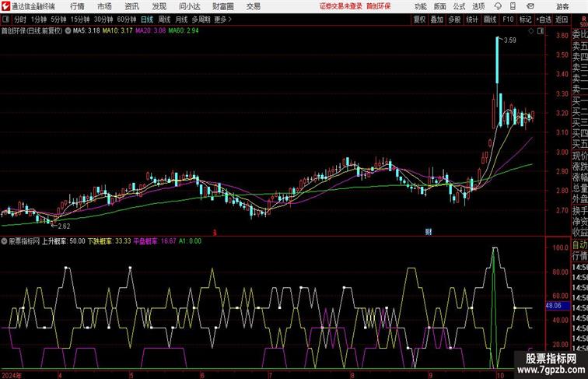This screenshot has height=379, width=588.
Task: Click the 平盘概率: 16.67 value
Action: (155, 241)
